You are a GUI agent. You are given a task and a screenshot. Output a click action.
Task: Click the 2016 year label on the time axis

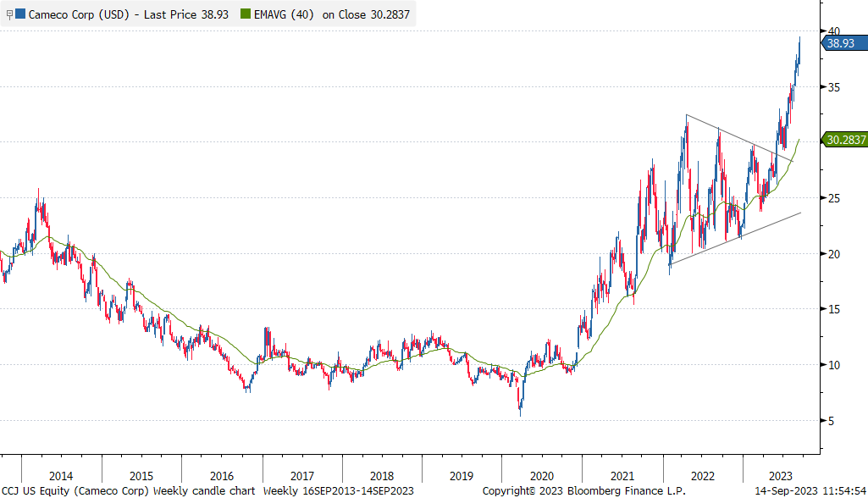click(x=221, y=476)
